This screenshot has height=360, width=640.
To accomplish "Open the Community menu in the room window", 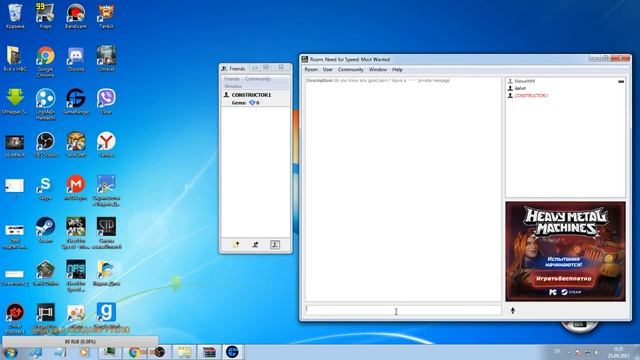I will 351,70.
